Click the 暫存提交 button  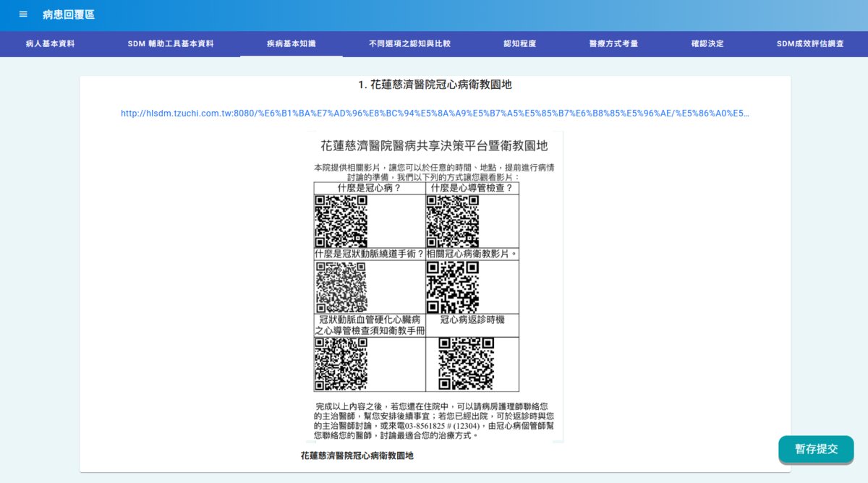(816, 449)
